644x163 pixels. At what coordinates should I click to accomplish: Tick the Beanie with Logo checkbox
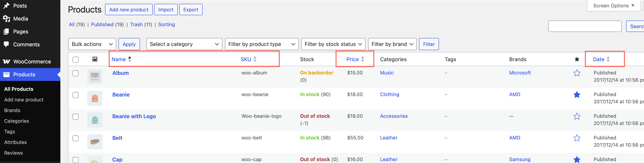76,116
